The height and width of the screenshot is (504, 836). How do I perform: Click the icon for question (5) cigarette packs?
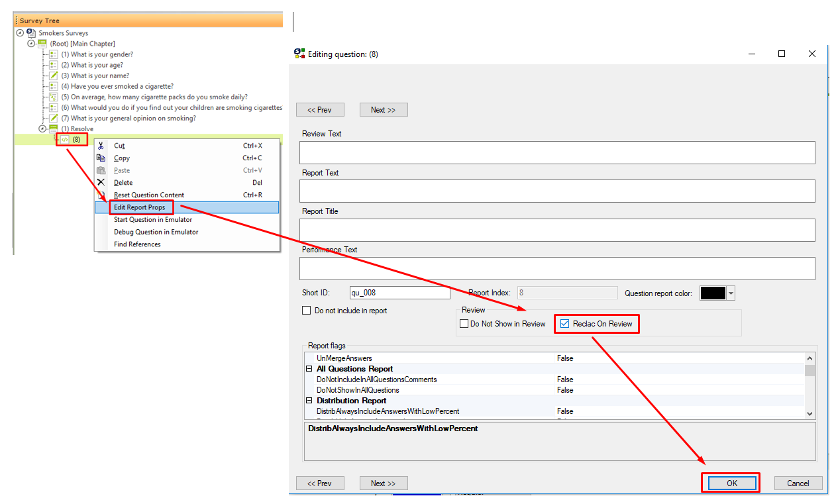pos(54,97)
